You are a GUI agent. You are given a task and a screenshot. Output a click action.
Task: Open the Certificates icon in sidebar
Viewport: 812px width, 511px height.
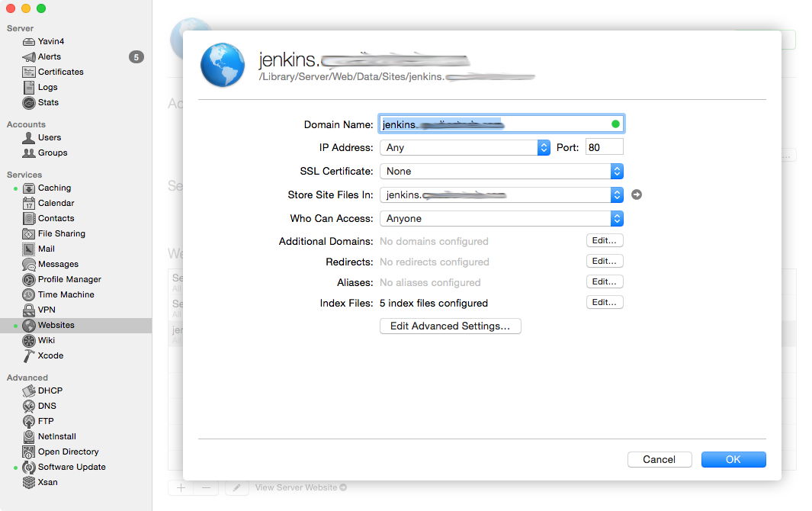pyautogui.click(x=28, y=72)
